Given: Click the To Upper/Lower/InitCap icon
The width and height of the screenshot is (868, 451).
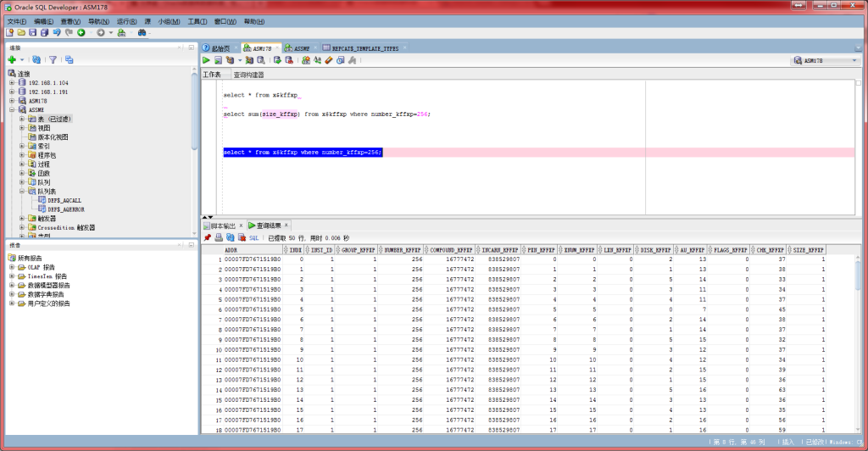Looking at the screenshot, I should [317, 60].
